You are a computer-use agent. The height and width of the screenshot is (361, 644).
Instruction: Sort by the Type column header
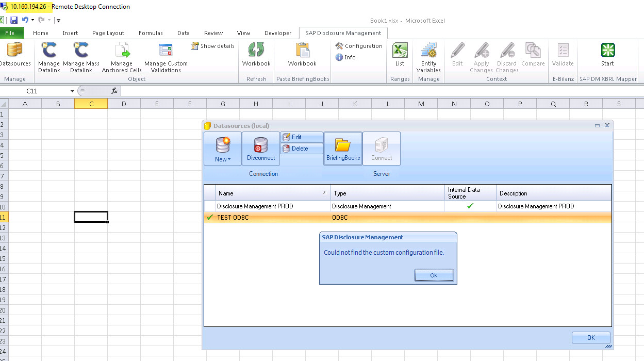pos(387,193)
